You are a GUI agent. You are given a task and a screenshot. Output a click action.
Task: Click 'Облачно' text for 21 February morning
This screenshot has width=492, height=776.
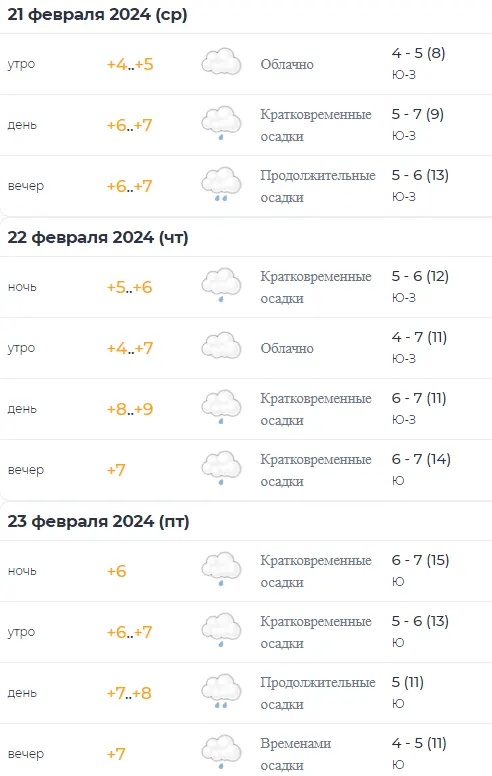287,64
